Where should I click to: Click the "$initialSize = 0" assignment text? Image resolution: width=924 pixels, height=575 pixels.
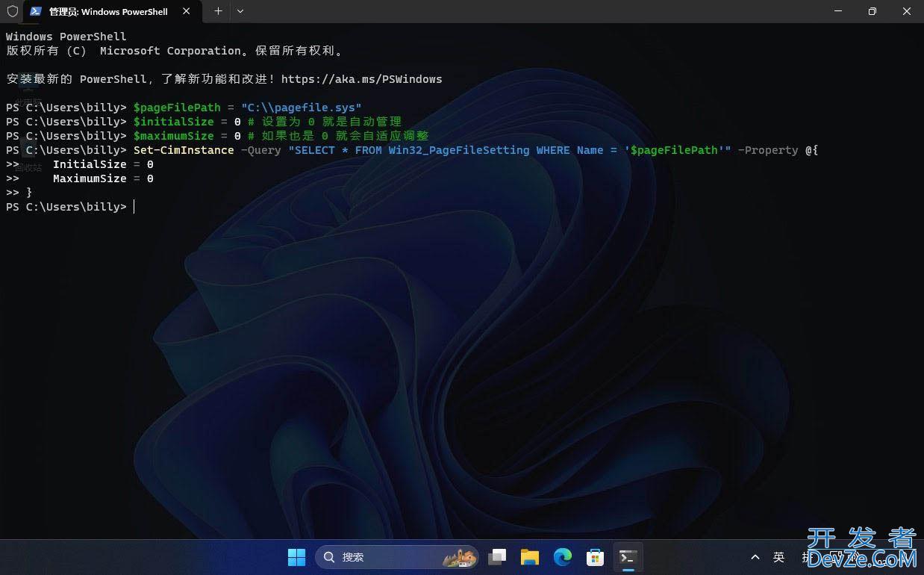(187, 122)
